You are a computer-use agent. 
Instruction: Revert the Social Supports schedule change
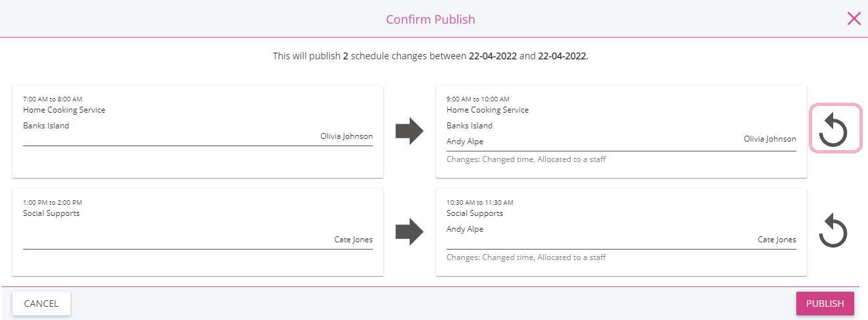click(x=834, y=231)
